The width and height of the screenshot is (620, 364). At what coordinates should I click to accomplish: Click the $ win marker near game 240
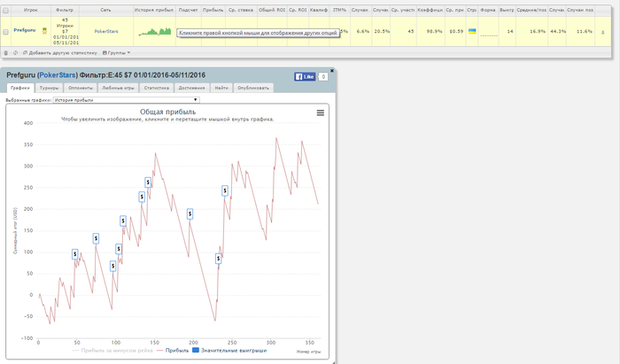point(225,191)
